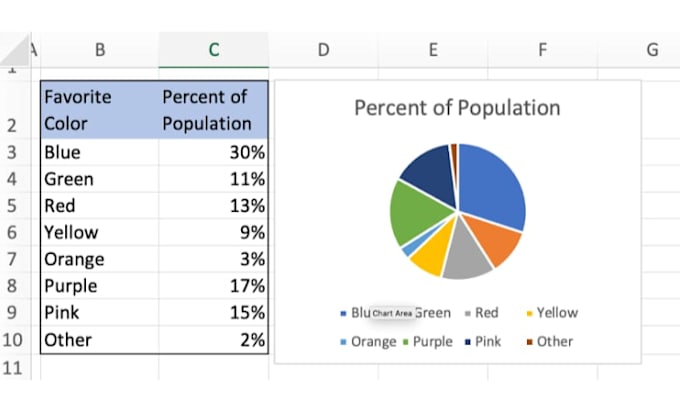Click the 'Percent of Population' header cell
The width and height of the screenshot is (680, 411).
click(x=213, y=110)
